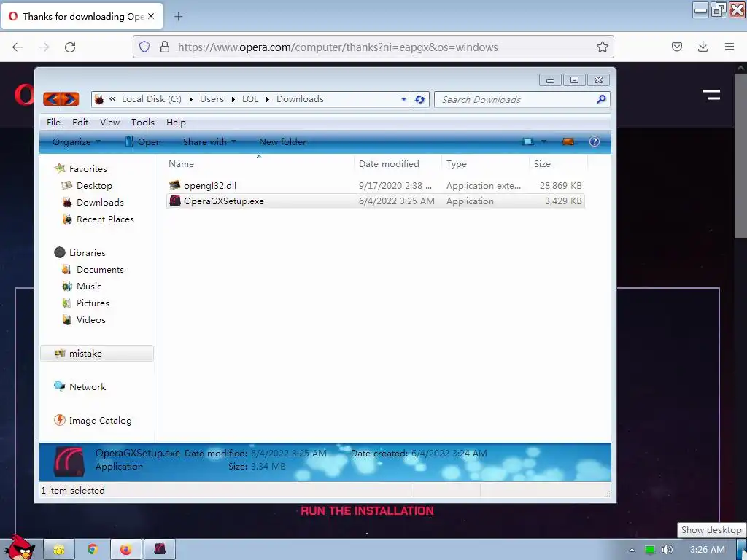Sort by the Name column header
747x560 pixels.
(259, 164)
